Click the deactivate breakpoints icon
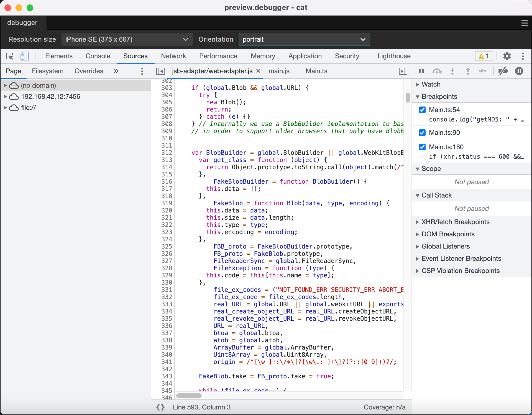This screenshot has height=415, width=532. pyautogui.click(x=503, y=71)
